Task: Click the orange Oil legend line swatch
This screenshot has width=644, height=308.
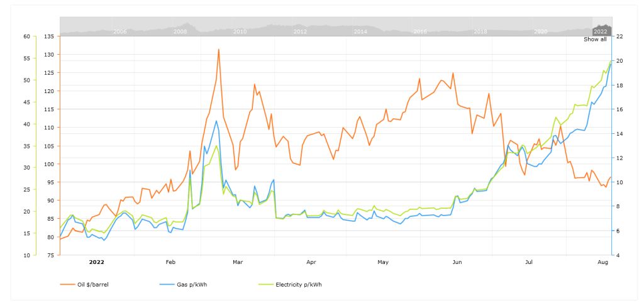Action: pyautogui.click(x=67, y=284)
